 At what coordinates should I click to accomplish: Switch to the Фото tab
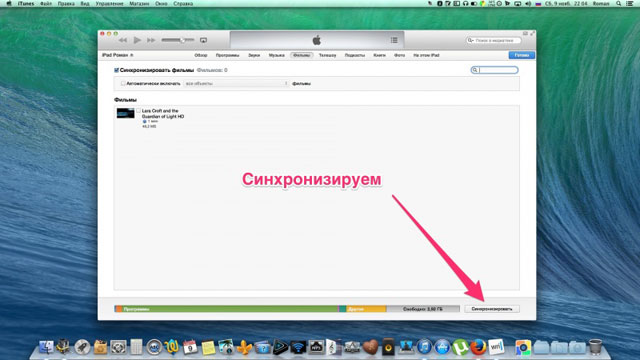(x=399, y=55)
